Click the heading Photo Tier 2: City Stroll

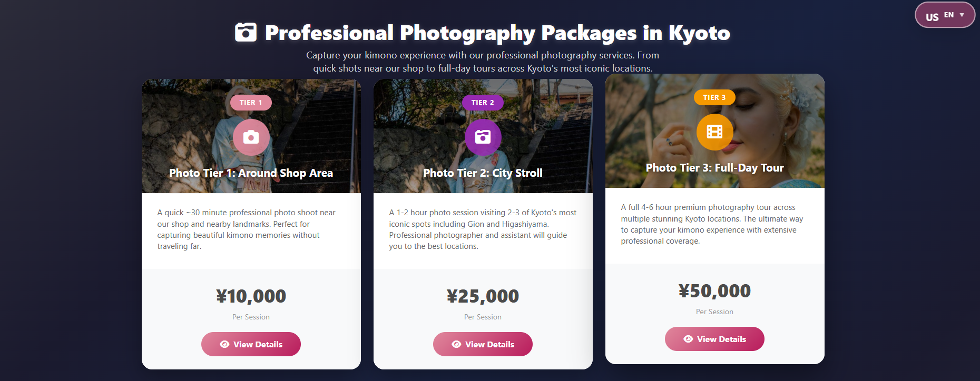click(x=483, y=172)
